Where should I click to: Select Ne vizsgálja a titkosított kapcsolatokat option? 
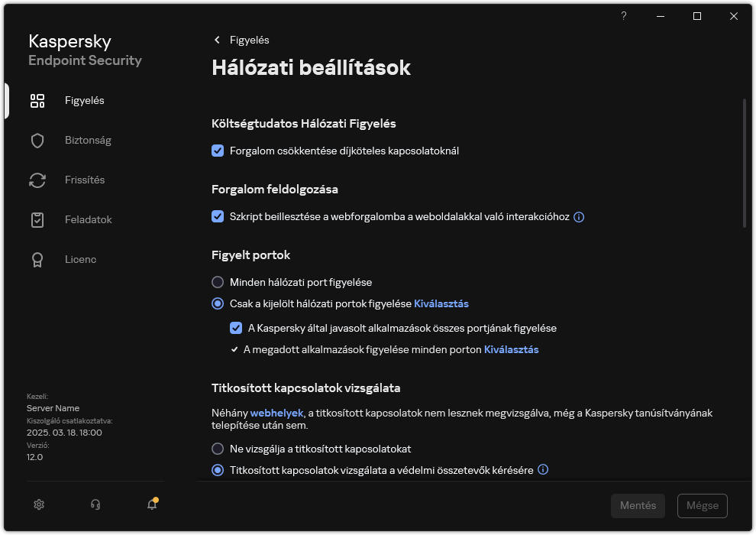(x=218, y=449)
